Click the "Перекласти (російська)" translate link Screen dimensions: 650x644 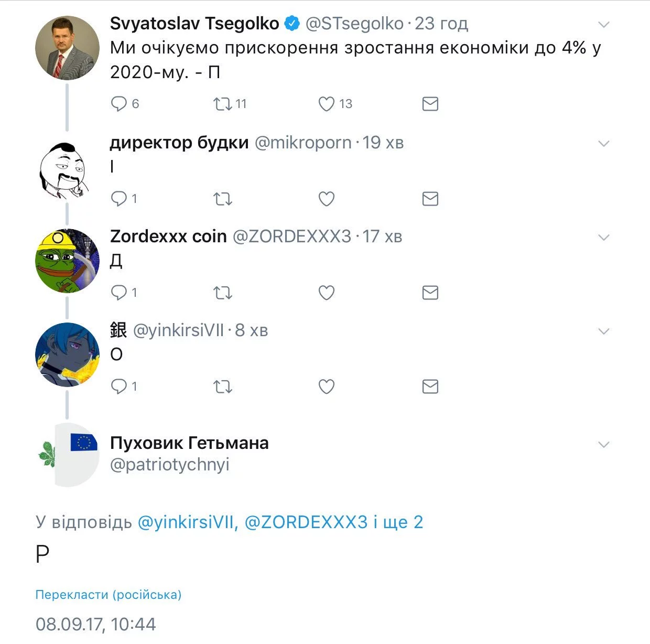click(108, 595)
